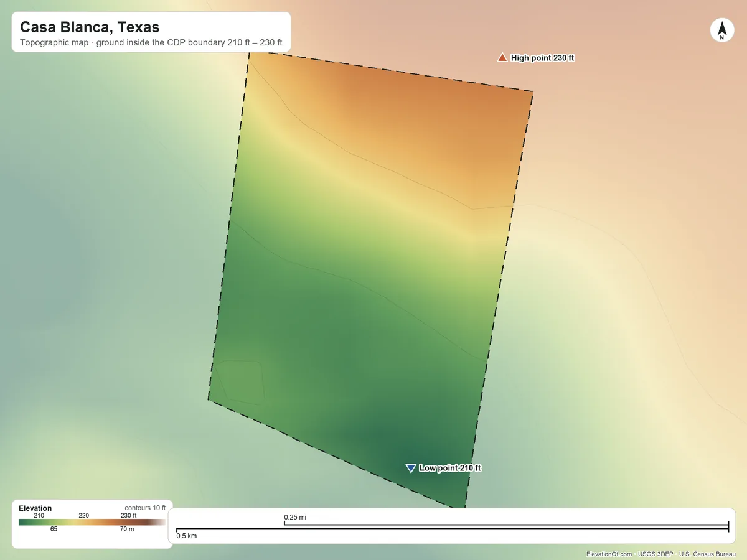Screen dimensions: 747x560
Task: Click the '230 ft' legend tick label
Action: pyautogui.click(x=128, y=515)
